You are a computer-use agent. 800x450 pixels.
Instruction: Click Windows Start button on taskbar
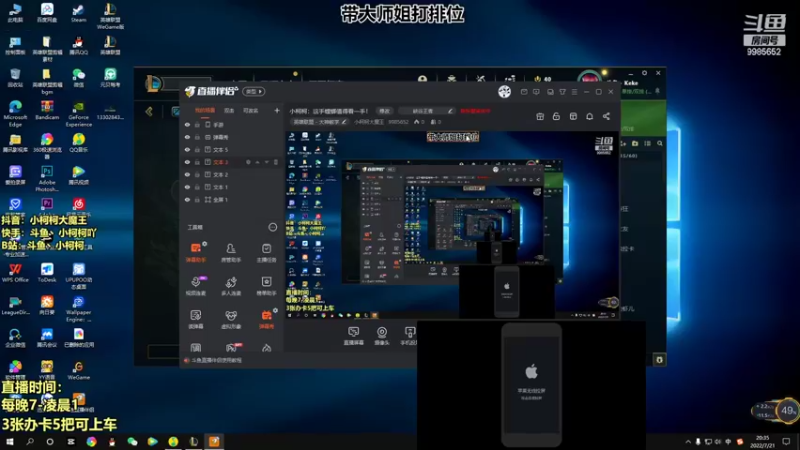click(10, 442)
